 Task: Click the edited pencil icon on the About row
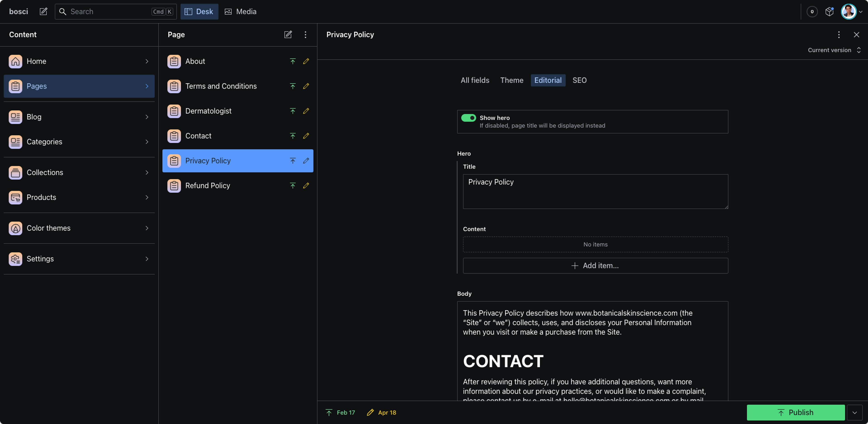coord(306,61)
